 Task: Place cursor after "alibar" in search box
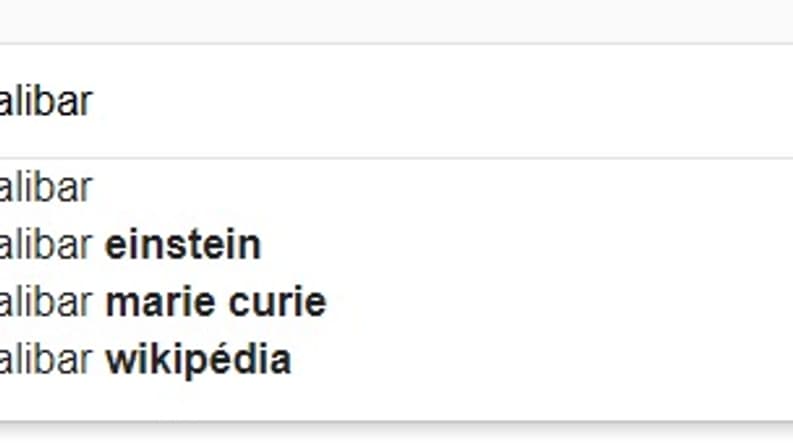(x=94, y=101)
